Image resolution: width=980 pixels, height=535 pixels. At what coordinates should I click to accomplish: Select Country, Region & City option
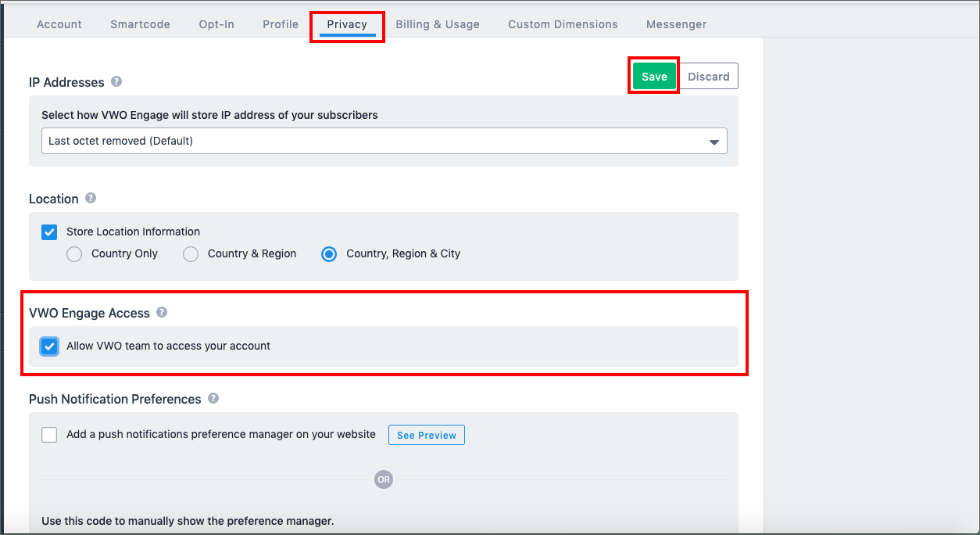pyautogui.click(x=330, y=254)
